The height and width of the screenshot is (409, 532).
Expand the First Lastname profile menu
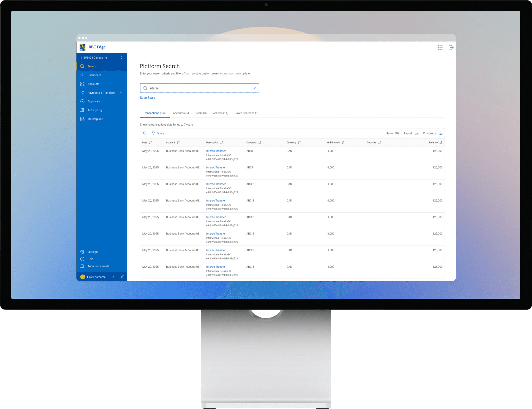[x=113, y=277]
